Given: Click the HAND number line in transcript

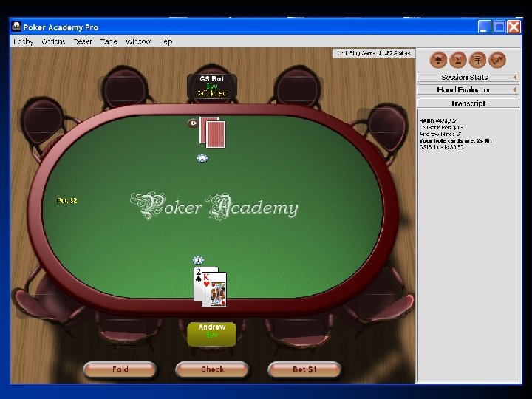Looking at the screenshot, I should coord(438,120).
